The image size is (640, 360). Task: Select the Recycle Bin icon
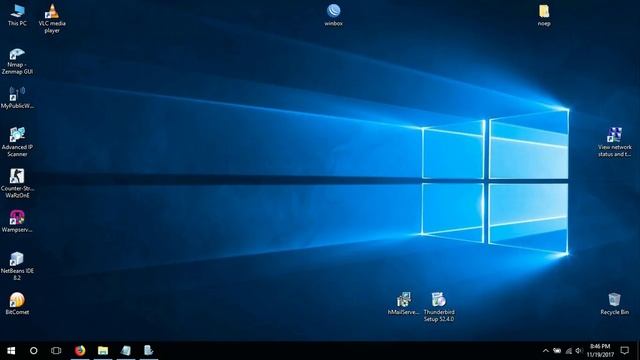614,304
